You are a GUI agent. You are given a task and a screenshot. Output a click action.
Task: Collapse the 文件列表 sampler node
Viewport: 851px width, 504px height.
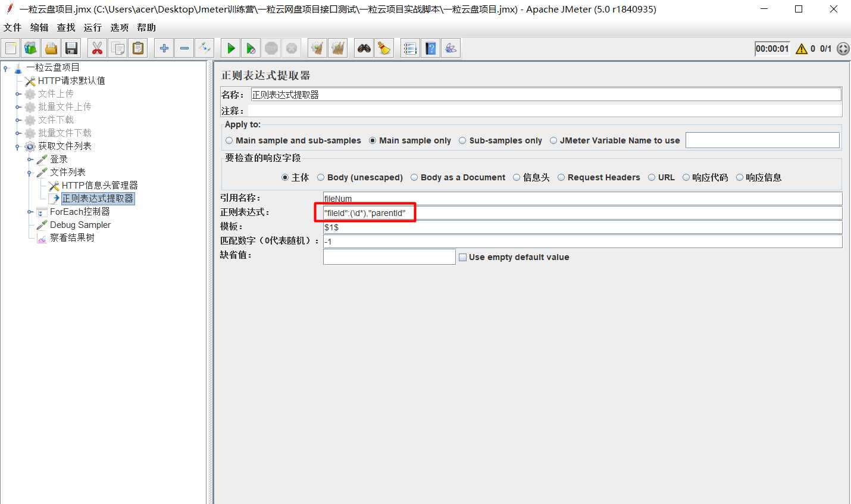click(x=30, y=173)
